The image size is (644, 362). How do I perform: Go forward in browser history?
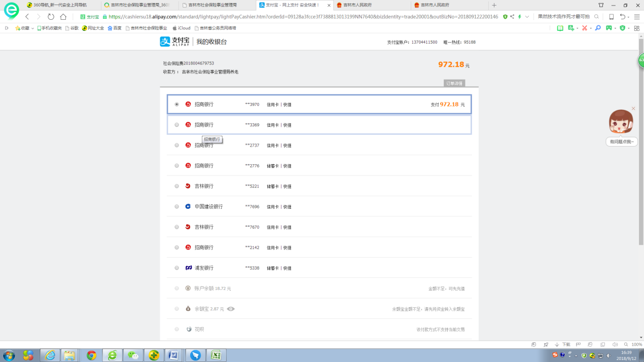point(39,17)
